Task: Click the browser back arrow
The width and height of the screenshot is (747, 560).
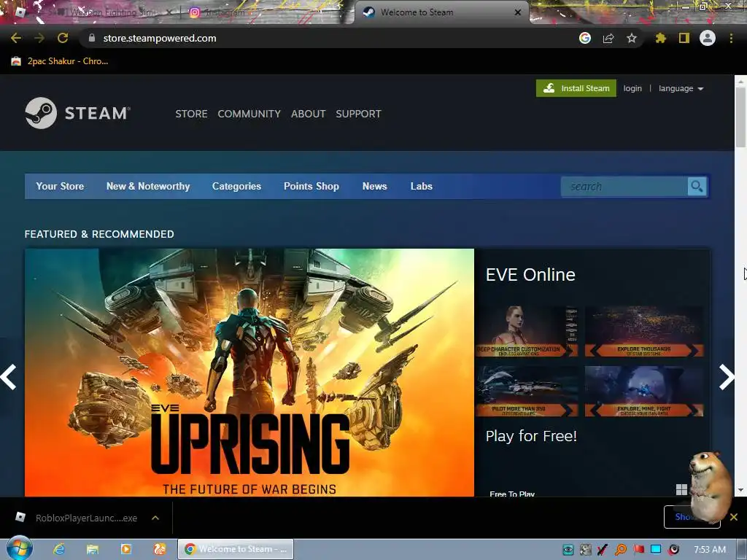Action: pos(16,38)
